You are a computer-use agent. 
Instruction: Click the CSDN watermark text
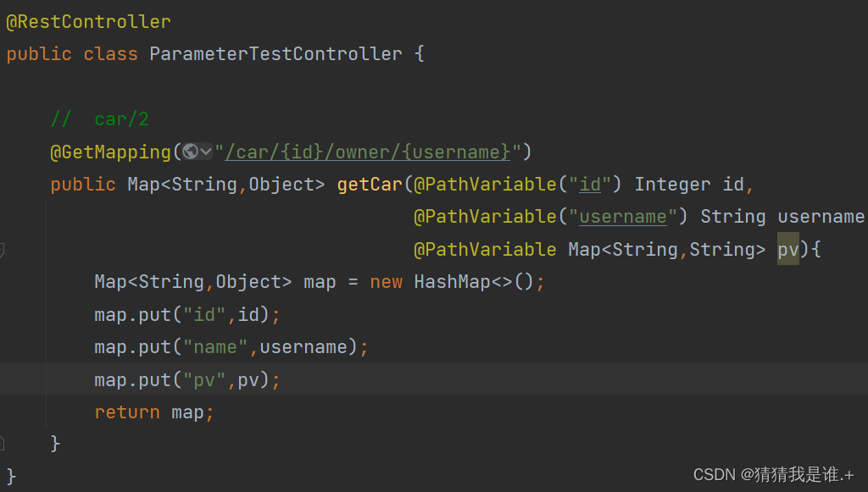pos(773,475)
